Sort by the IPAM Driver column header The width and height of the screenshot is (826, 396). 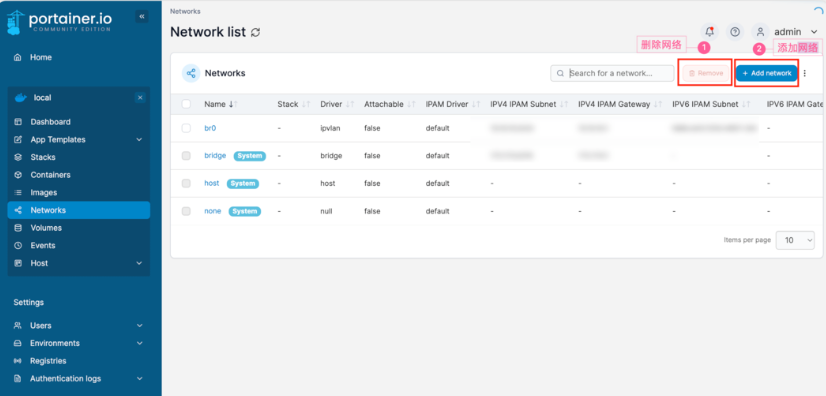tap(453, 104)
